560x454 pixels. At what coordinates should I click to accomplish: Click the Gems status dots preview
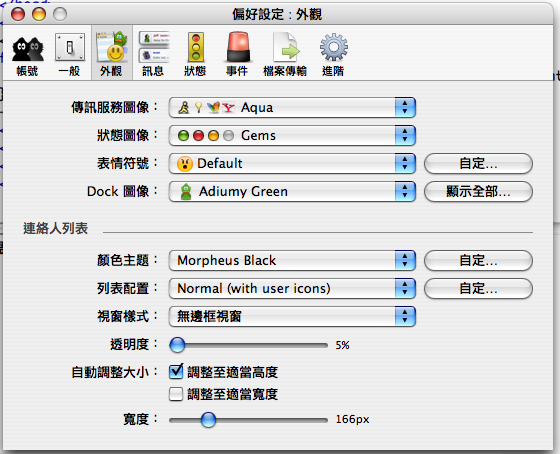(x=206, y=136)
